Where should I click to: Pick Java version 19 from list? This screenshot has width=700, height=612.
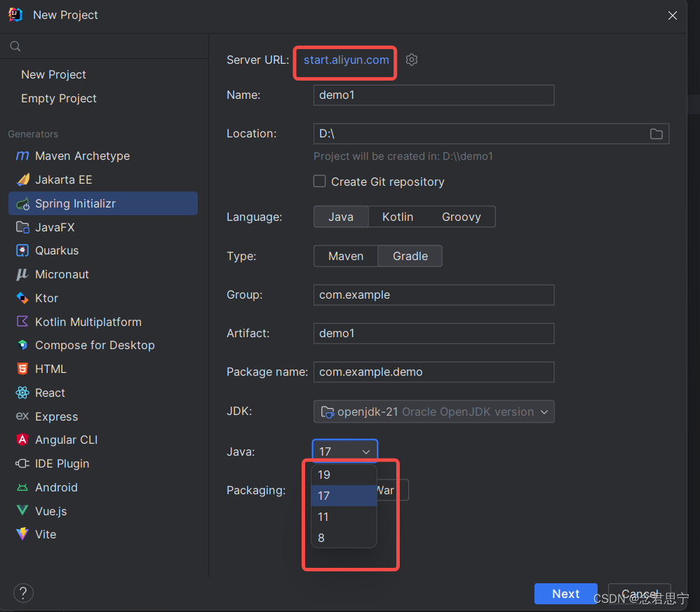(x=344, y=475)
